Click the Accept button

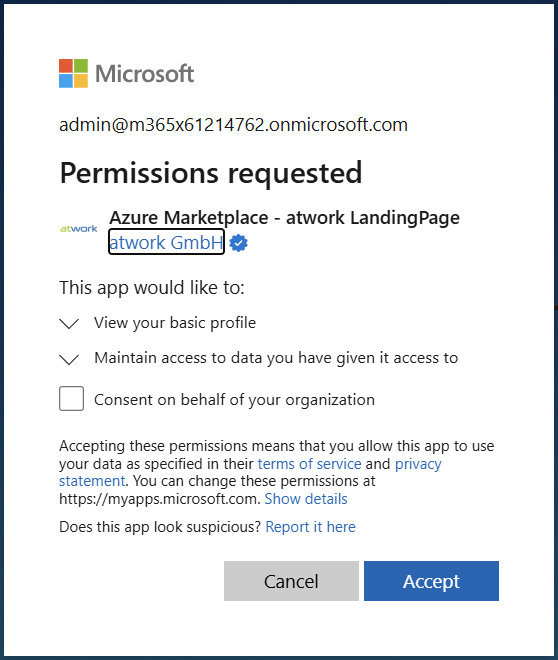[431, 581]
